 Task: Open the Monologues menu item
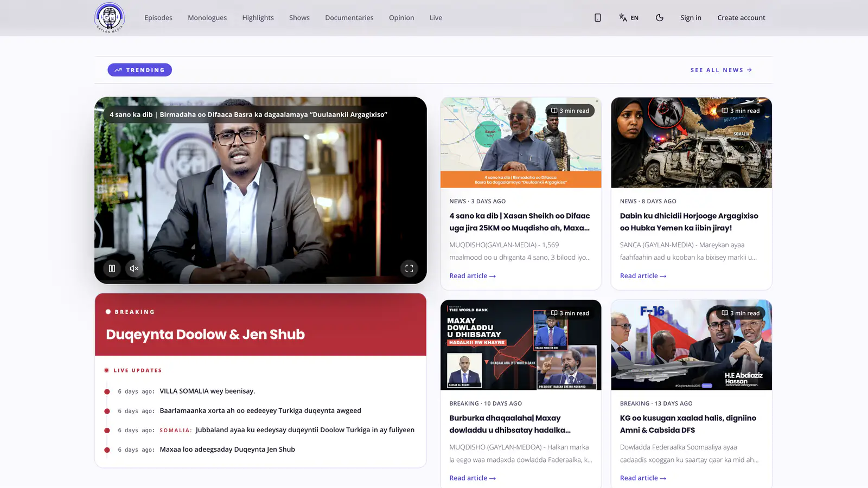coord(207,18)
